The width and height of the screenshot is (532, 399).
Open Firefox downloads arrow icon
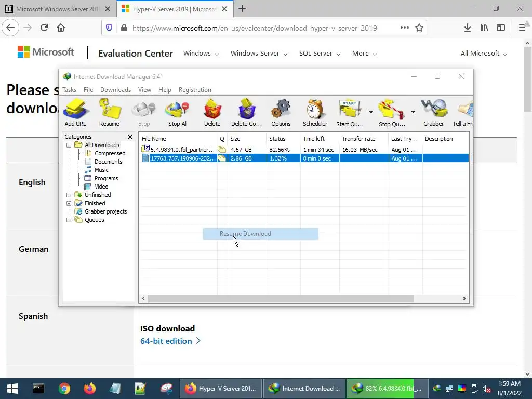pyautogui.click(x=468, y=28)
